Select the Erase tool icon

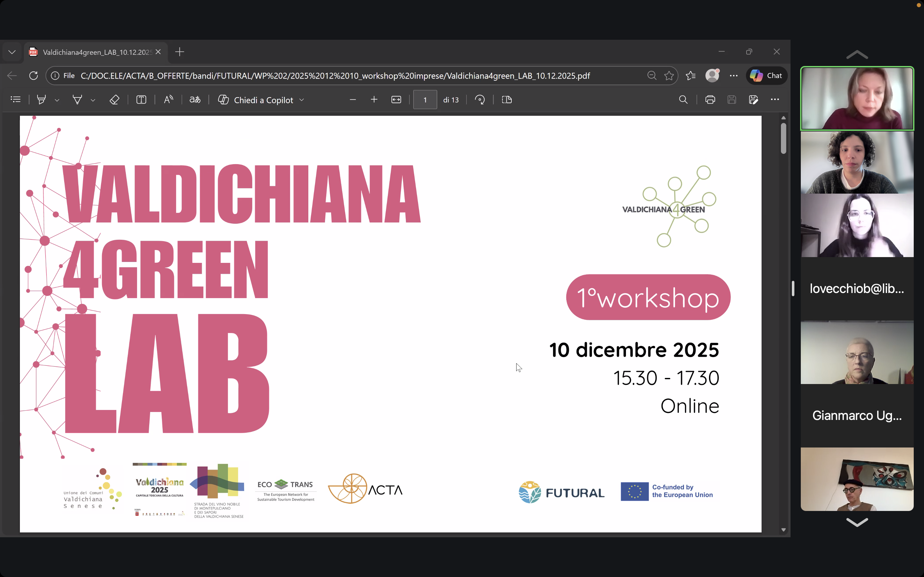point(114,100)
